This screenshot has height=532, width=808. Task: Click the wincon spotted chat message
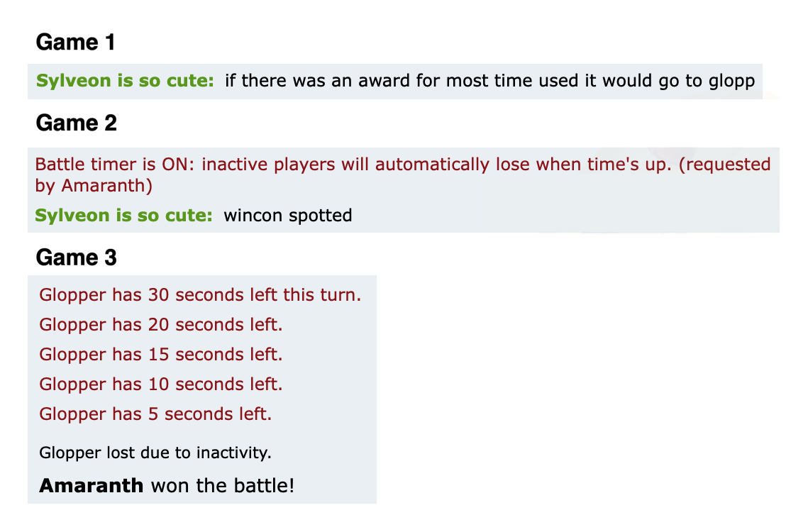click(287, 215)
